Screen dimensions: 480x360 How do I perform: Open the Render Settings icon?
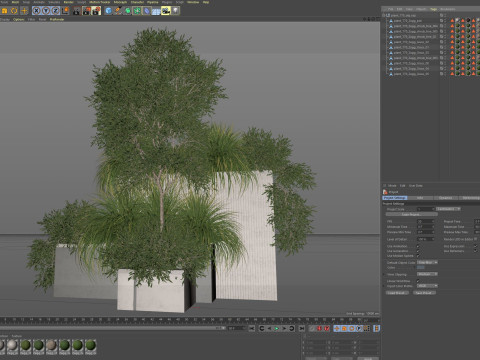(x=97, y=11)
